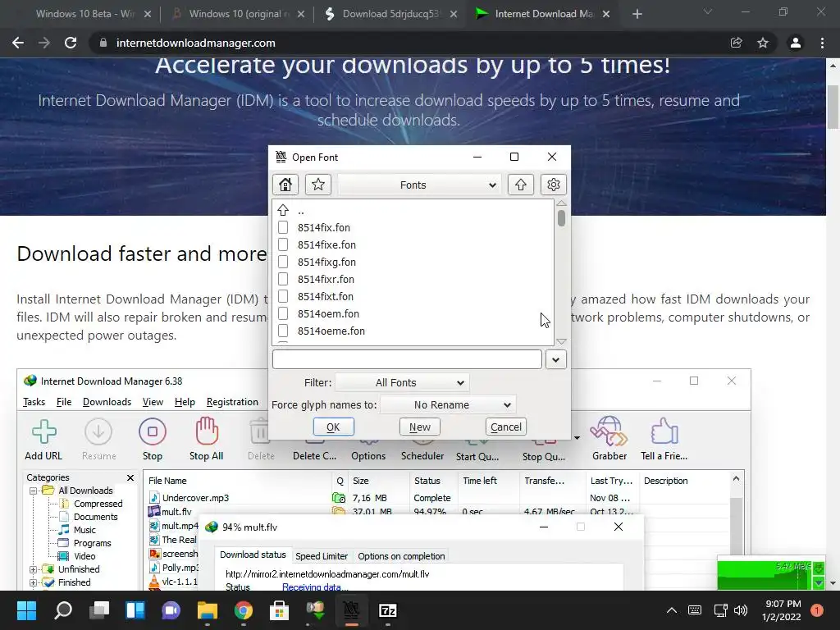This screenshot has height=630, width=840.
Task: Open the Fonts directory dropdown
Action: click(419, 185)
